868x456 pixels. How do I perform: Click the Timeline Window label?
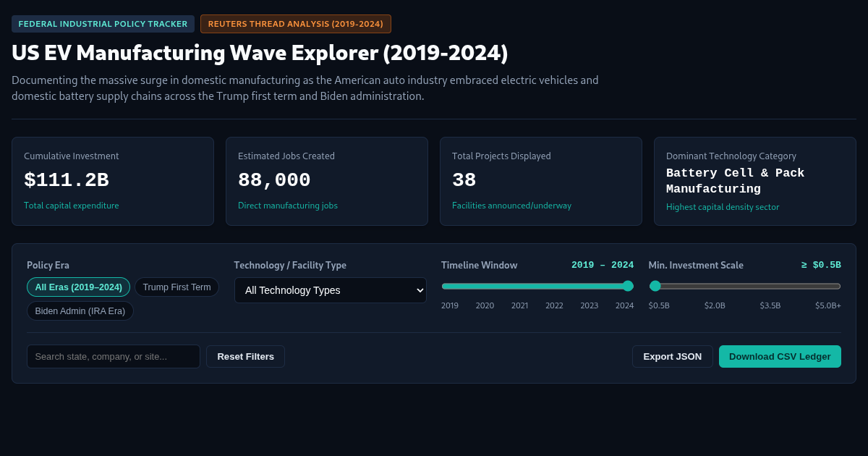pyautogui.click(x=480, y=265)
